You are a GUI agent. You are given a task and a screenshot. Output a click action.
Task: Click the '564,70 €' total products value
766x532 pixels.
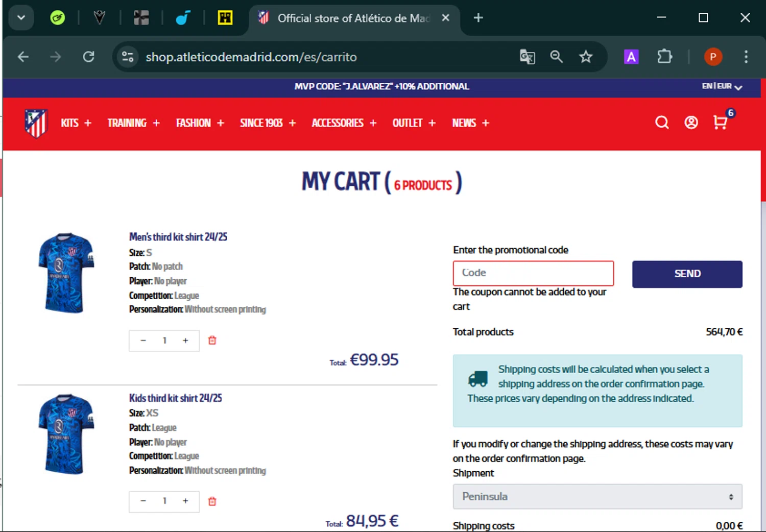pos(724,332)
